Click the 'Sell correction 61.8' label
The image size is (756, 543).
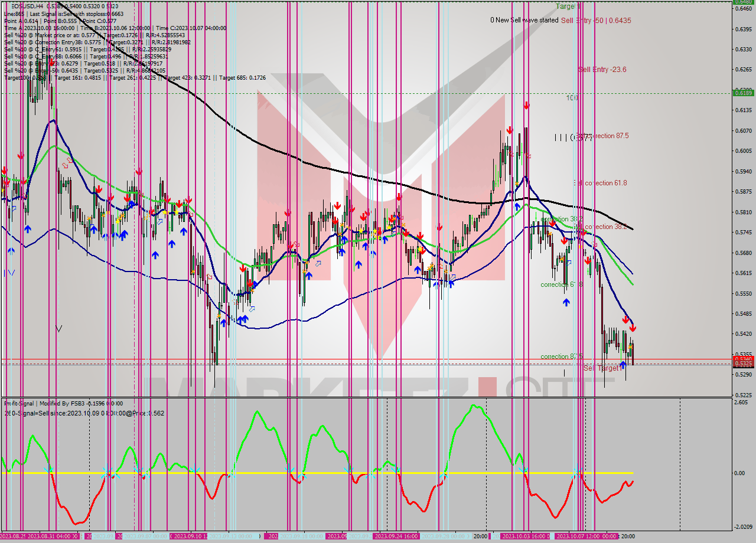pyautogui.click(x=600, y=183)
